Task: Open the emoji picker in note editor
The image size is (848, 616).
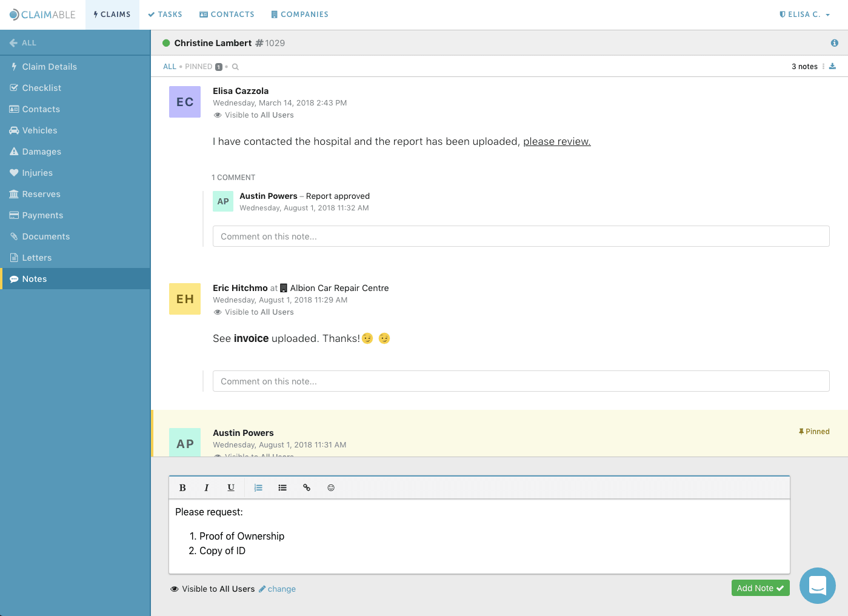Action: point(331,487)
